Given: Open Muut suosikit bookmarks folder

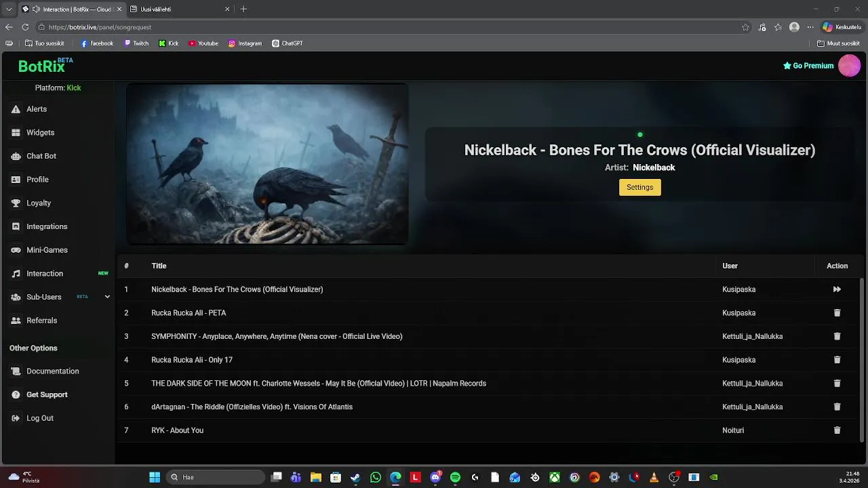Looking at the screenshot, I should click(x=839, y=43).
